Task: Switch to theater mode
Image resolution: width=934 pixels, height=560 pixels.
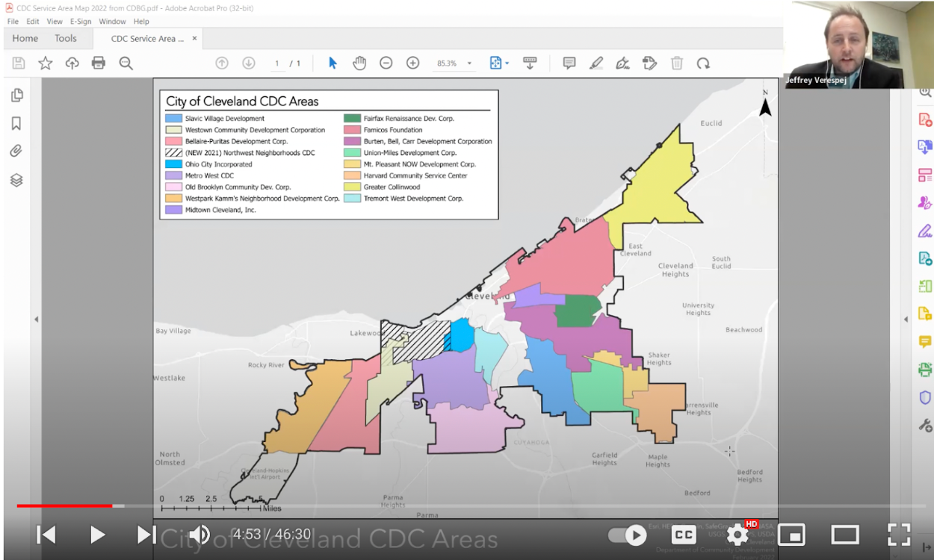Action: point(845,535)
